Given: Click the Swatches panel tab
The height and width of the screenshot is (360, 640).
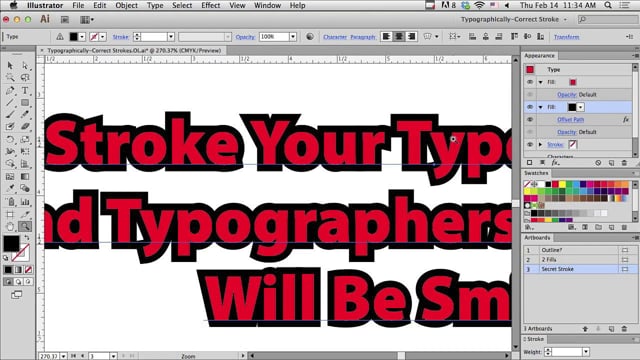Looking at the screenshot, I should point(536,173).
